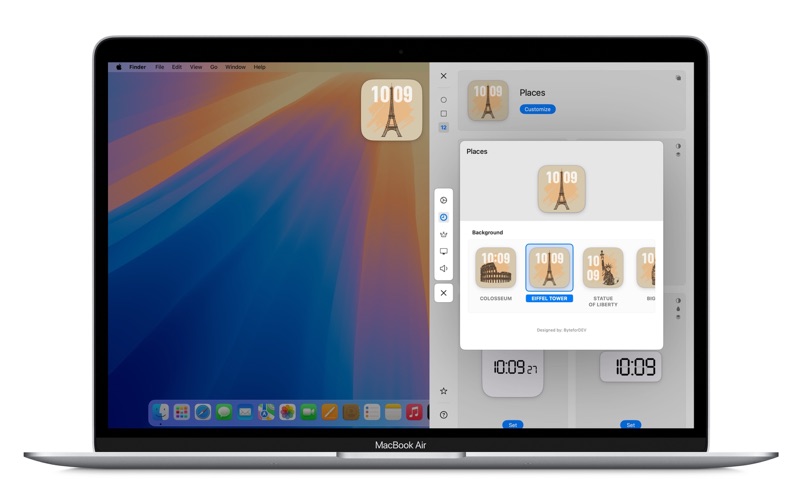Select the display monitor icon in toolbar

[x=443, y=252]
